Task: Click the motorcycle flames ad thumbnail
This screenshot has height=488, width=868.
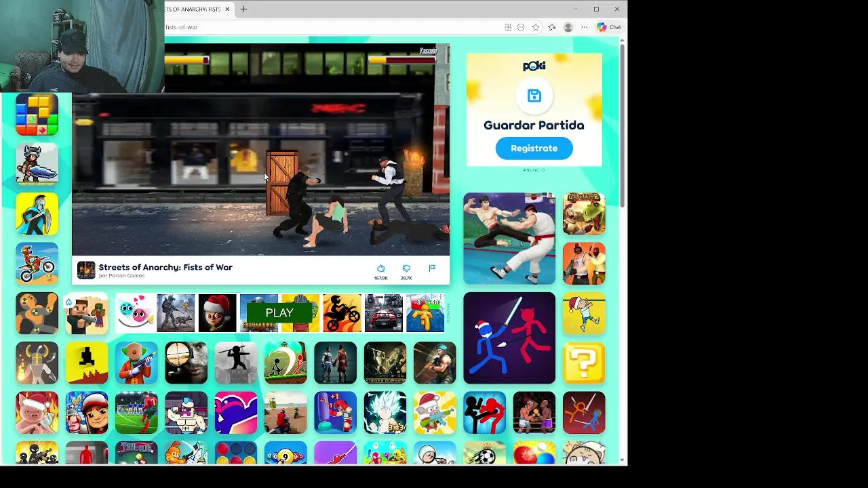Action: click(x=342, y=313)
